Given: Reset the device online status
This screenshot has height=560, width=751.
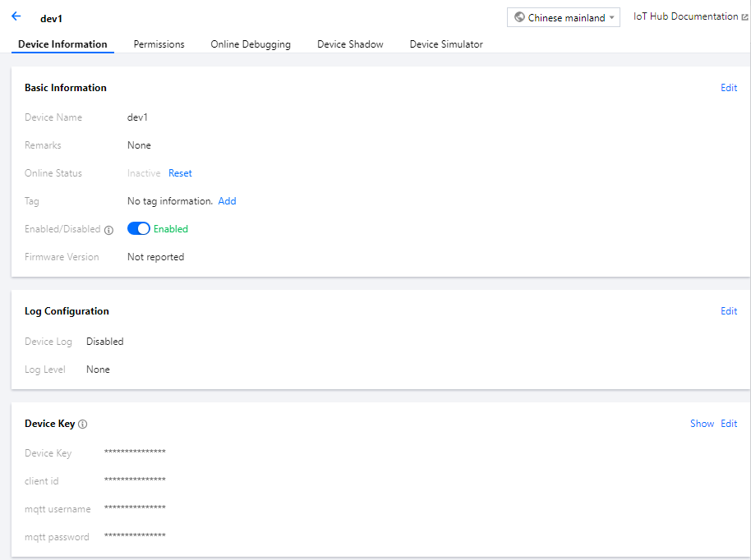Looking at the screenshot, I should tap(180, 173).
